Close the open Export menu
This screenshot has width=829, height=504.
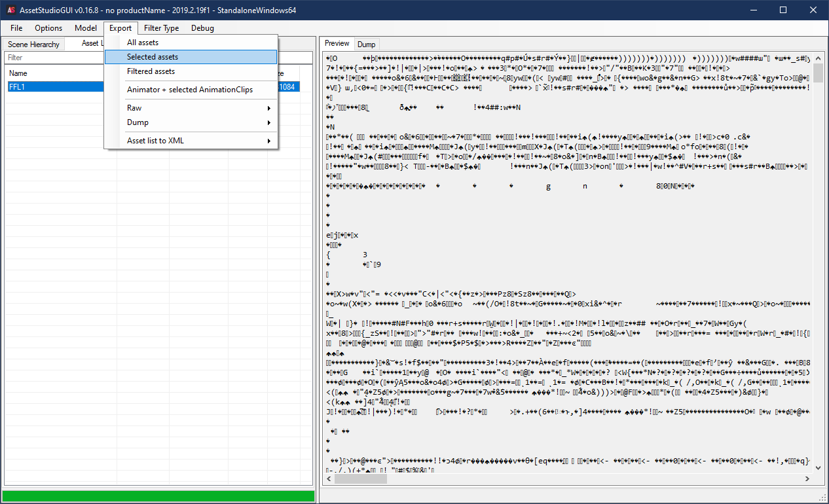120,28
